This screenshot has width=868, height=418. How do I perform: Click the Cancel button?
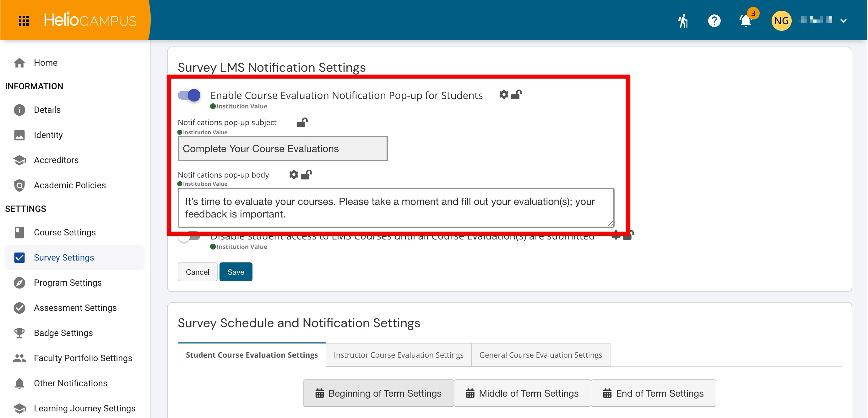click(x=198, y=272)
